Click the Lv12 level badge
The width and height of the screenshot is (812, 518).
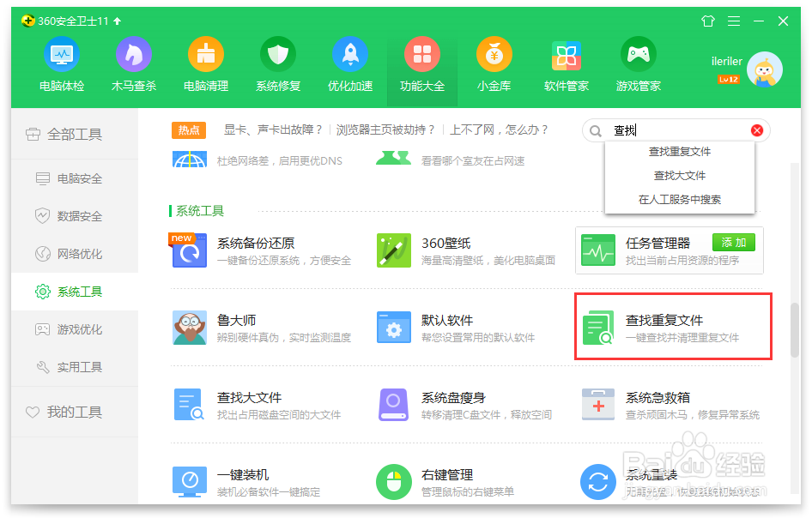pos(728,80)
